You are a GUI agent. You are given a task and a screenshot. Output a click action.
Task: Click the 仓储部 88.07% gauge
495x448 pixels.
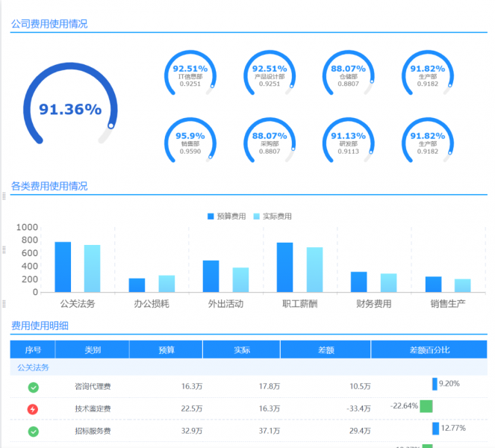[349, 74]
